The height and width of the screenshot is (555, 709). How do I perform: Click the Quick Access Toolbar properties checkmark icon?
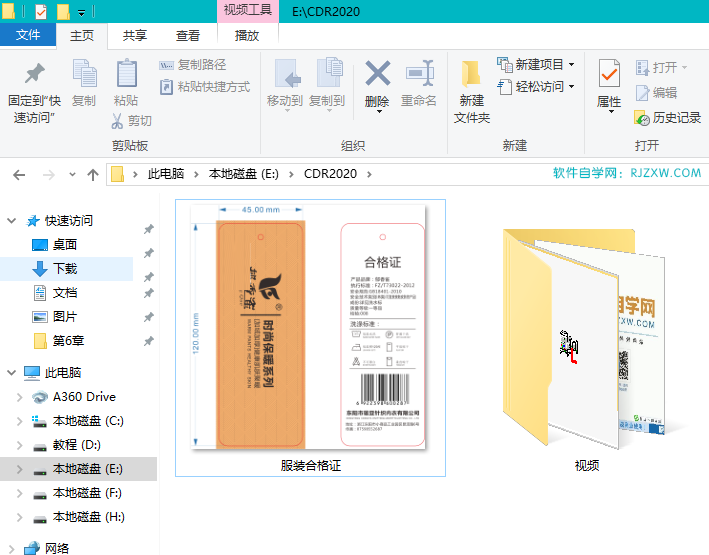coord(41,11)
